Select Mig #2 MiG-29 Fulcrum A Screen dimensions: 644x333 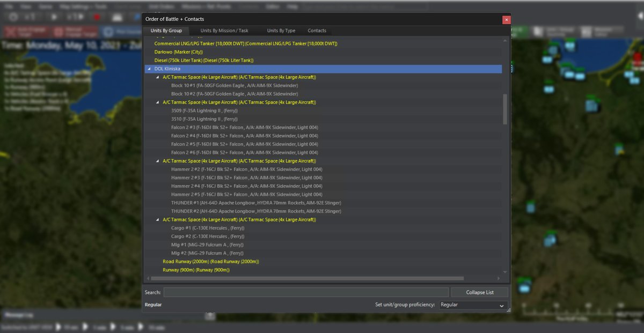click(323, 253)
